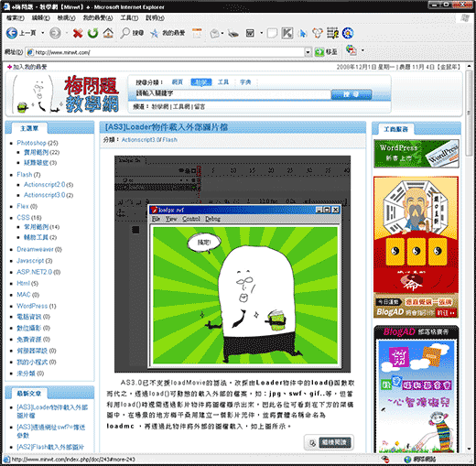This screenshot has height=466, width=476.
Task: Click the 留言 channel link
Action: click(x=200, y=106)
